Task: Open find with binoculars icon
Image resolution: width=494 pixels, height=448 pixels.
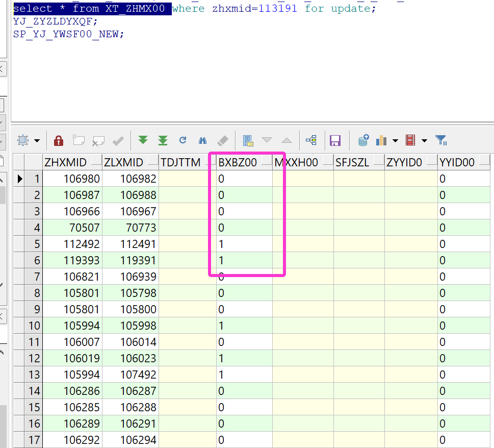Action: point(202,140)
